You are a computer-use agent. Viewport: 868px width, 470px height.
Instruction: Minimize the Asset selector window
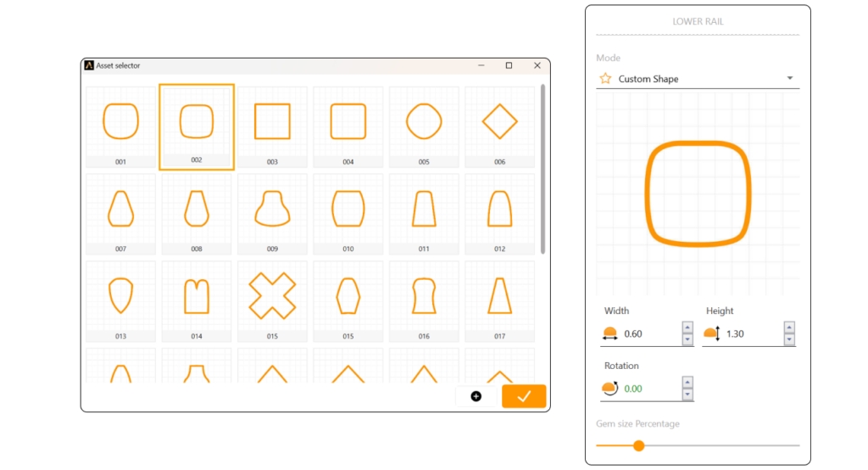481,65
